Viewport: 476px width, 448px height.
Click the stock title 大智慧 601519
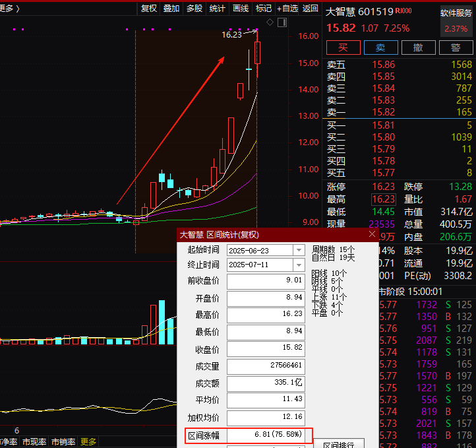pos(359,11)
